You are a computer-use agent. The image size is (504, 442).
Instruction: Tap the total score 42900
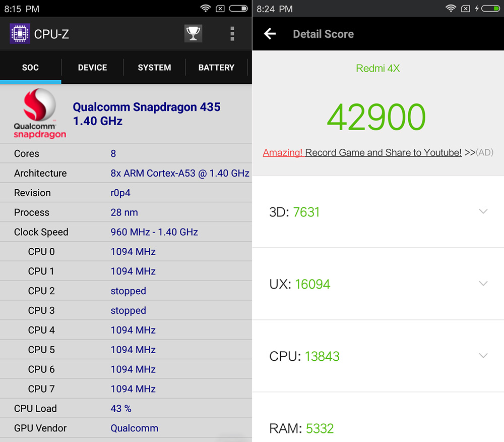point(376,117)
